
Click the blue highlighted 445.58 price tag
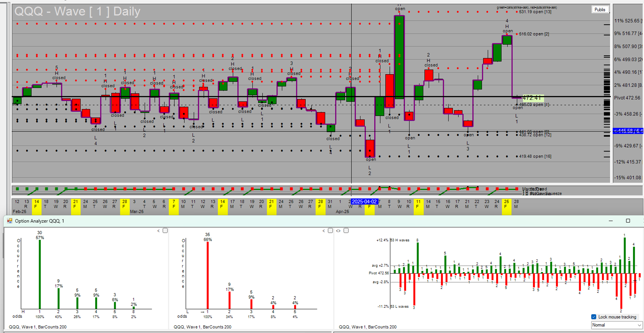click(x=628, y=131)
